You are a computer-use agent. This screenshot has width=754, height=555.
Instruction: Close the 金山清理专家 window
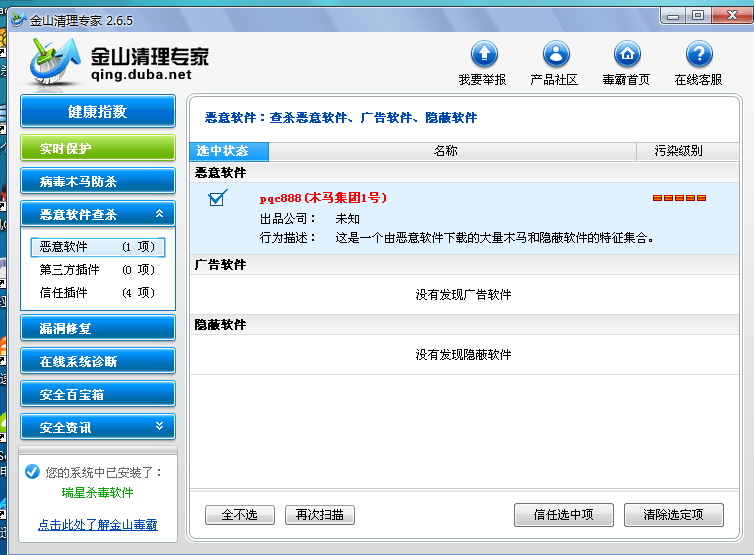(733, 16)
